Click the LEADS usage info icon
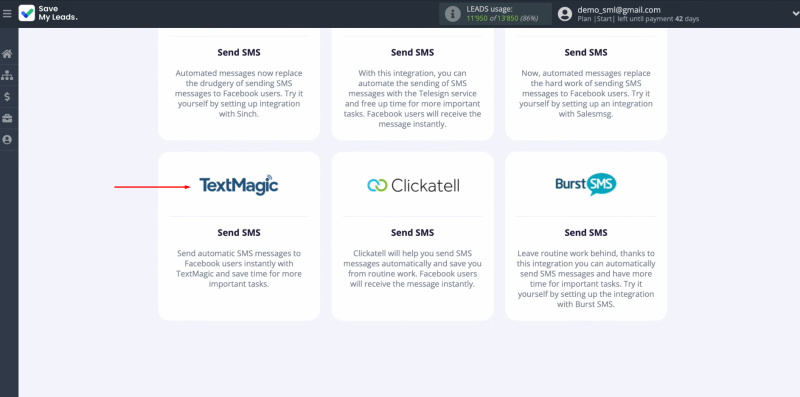Screen dimensions: 800x397 pos(453,14)
